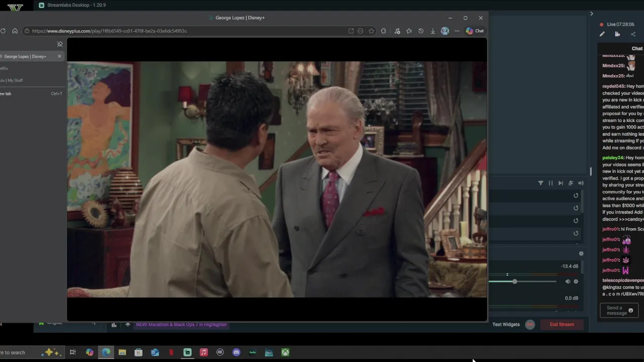Click the camera icon under Live timer

tap(617, 34)
